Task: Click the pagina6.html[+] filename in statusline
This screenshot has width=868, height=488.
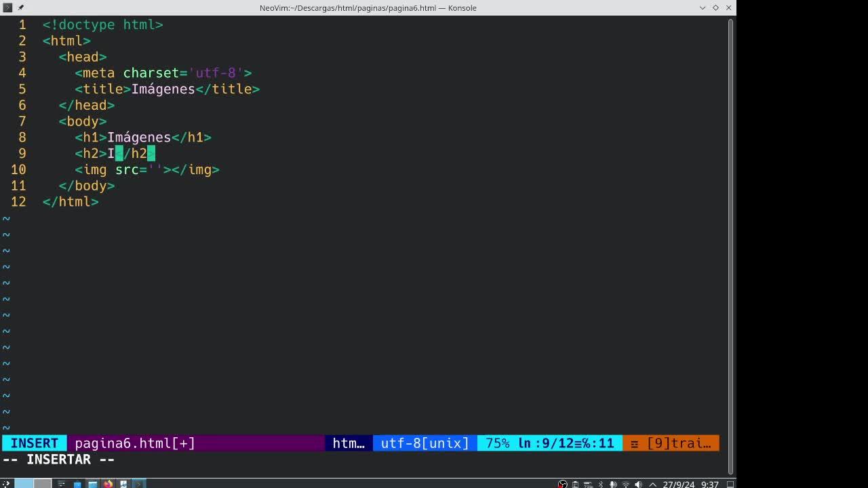Action: pyautogui.click(x=135, y=443)
